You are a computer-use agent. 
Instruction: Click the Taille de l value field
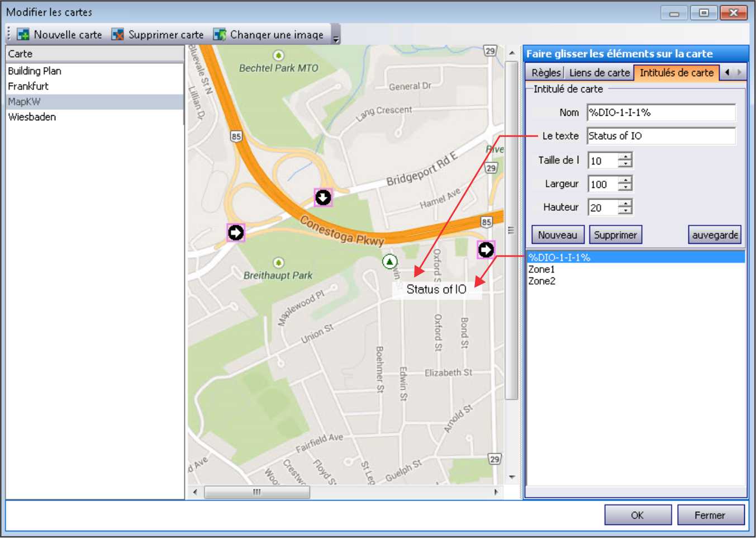(603, 161)
